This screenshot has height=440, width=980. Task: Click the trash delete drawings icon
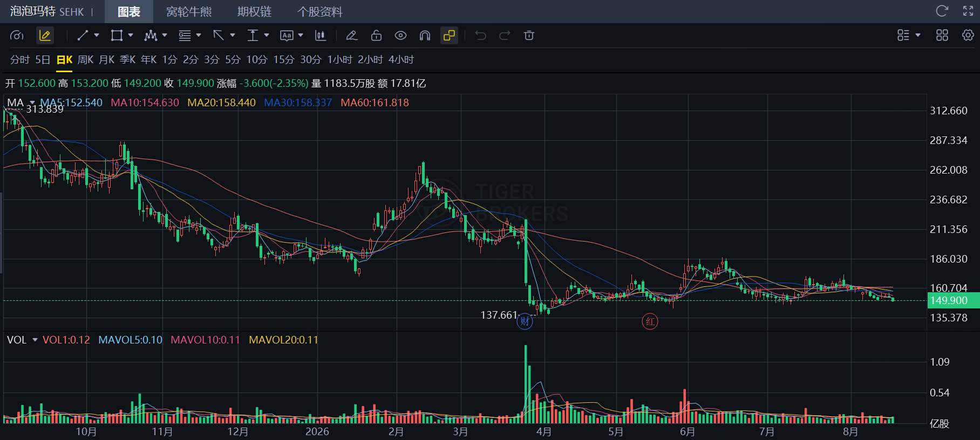[529, 36]
